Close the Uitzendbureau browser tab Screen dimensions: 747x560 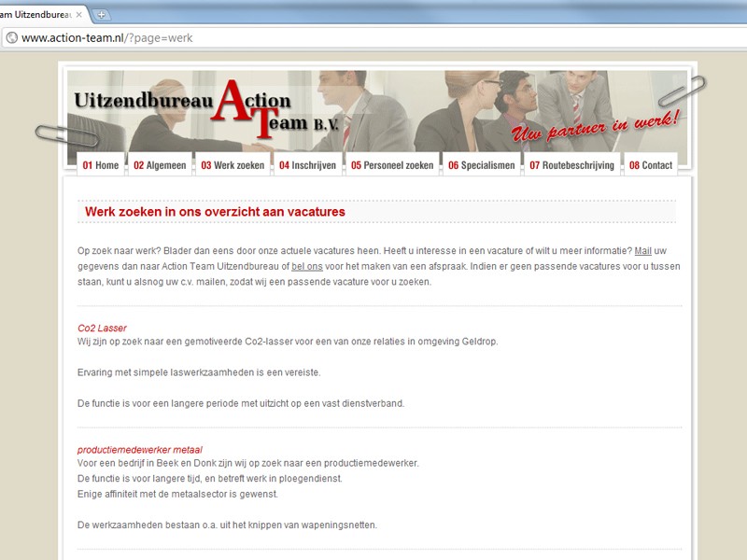(79, 15)
